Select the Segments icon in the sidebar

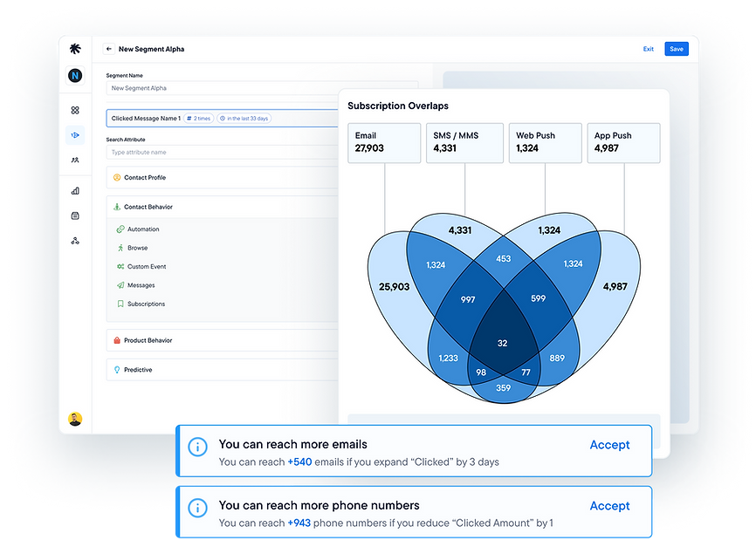pyautogui.click(x=76, y=135)
